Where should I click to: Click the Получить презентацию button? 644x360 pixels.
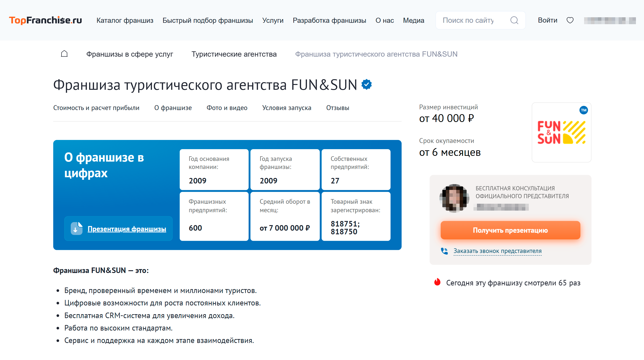(510, 230)
